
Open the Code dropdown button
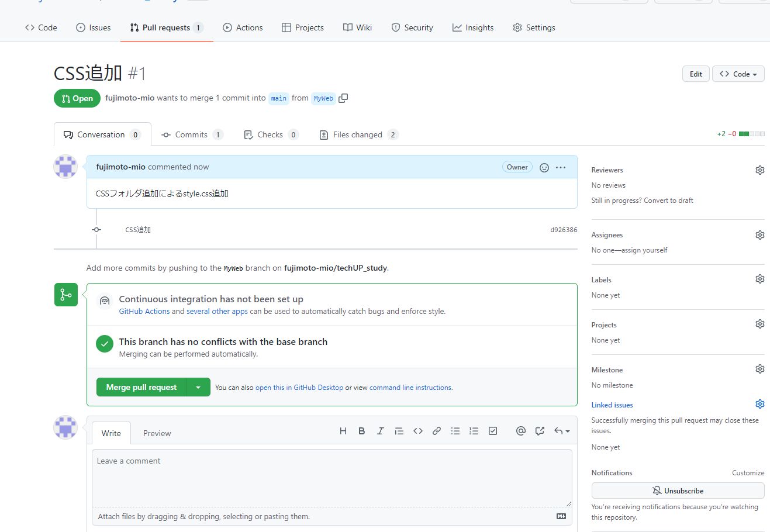tap(738, 74)
